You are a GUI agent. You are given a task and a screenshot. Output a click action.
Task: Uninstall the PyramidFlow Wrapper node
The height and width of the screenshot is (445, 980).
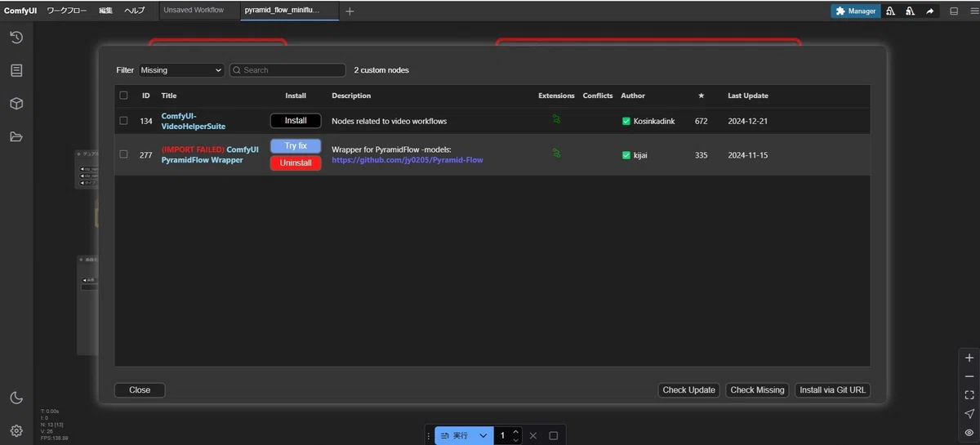click(296, 163)
